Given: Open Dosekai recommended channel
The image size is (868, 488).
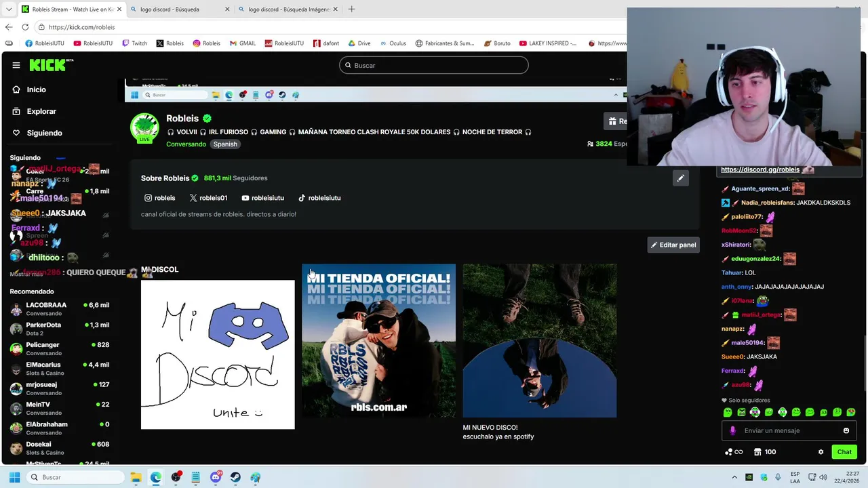Looking at the screenshot, I should click(60, 448).
